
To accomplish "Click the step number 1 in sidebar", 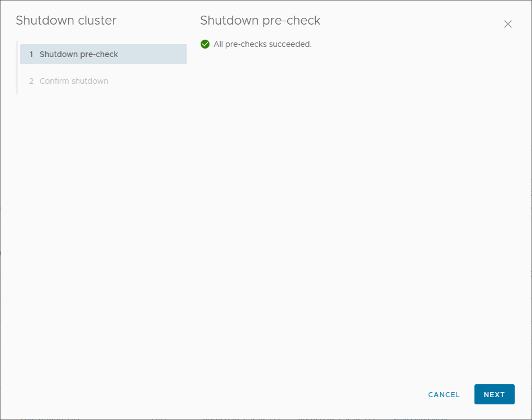I will (x=31, y=54).
